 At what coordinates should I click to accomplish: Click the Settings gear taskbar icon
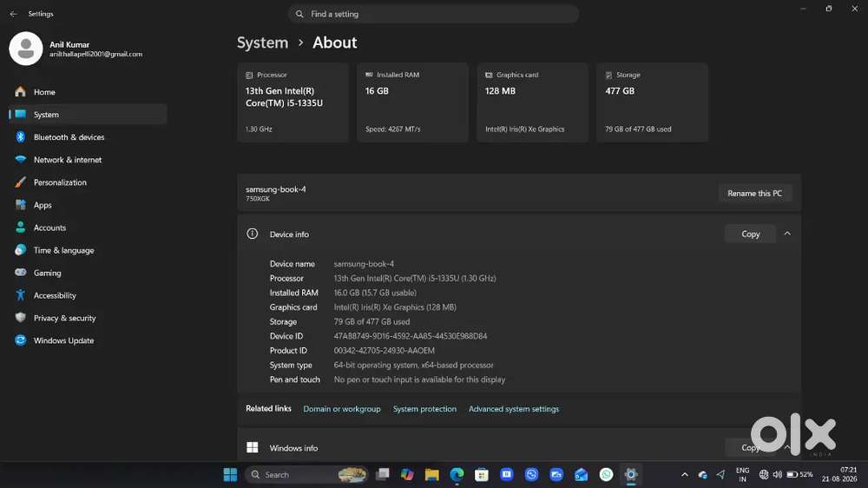tap(631, 475)
